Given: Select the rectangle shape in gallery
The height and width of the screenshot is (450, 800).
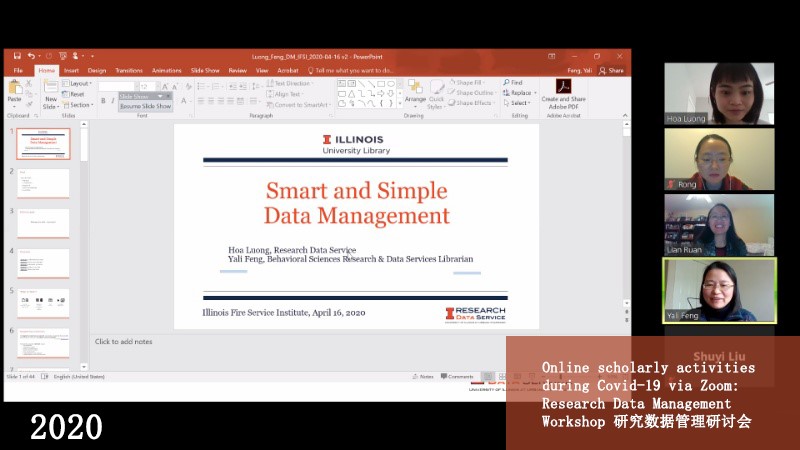Looking at the screenshot, I should 381,84.
